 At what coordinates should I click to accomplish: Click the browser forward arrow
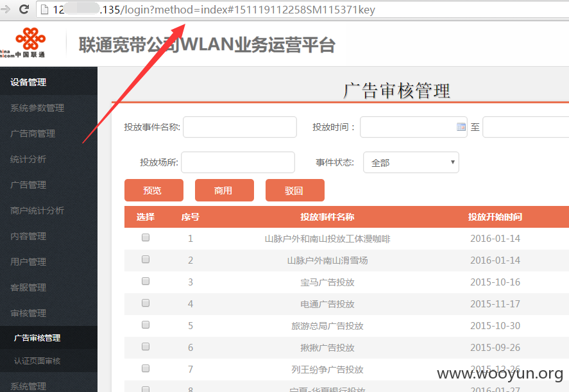[5, 9]
